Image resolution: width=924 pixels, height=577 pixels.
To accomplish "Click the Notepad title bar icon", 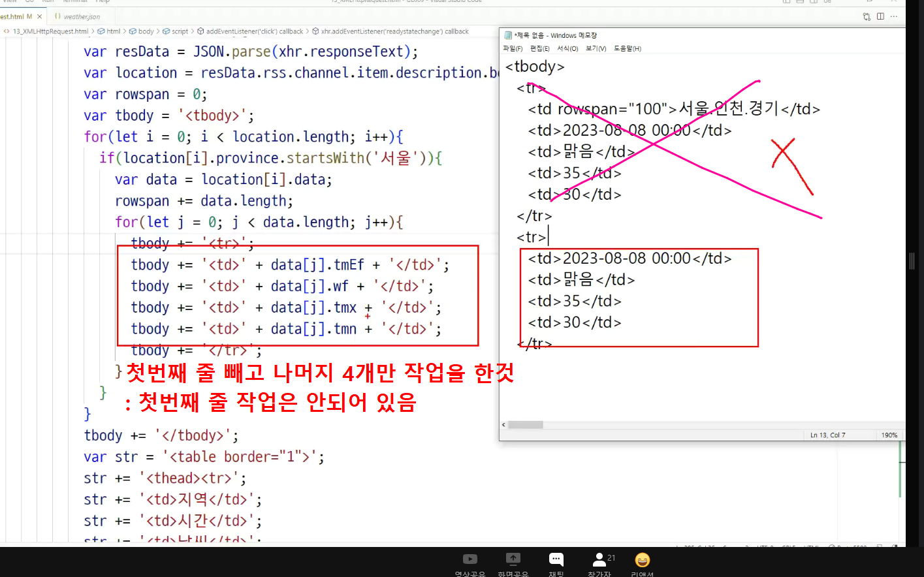I will point(508,35).
